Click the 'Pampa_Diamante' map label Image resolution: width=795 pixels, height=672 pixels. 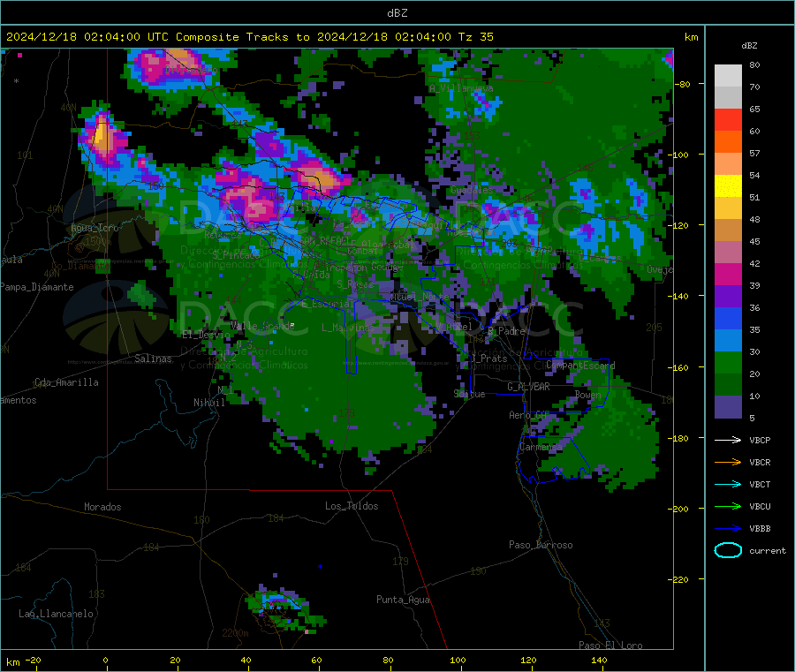(x=37, y=287)
